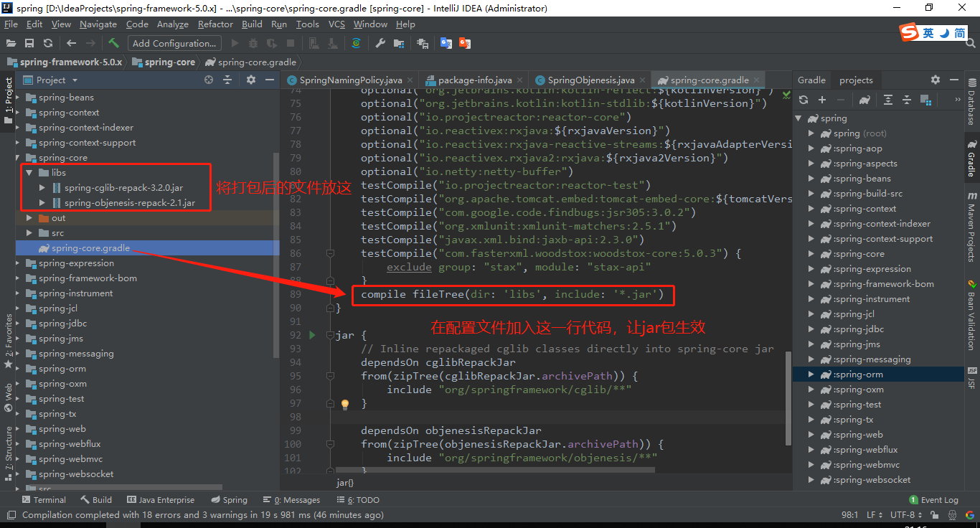
Task: Expand :spring-orm node in Gradle panel
Action: [811, 374]
